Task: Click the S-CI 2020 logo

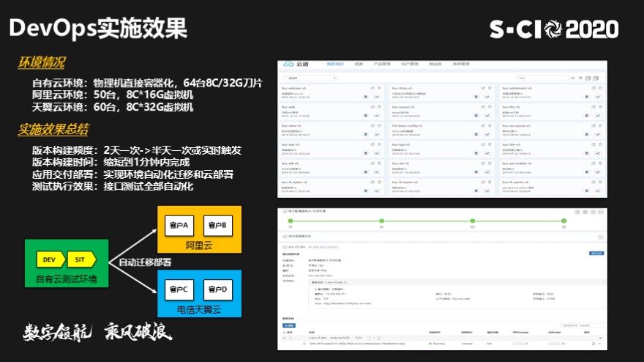Action: [x=554, y=29]
